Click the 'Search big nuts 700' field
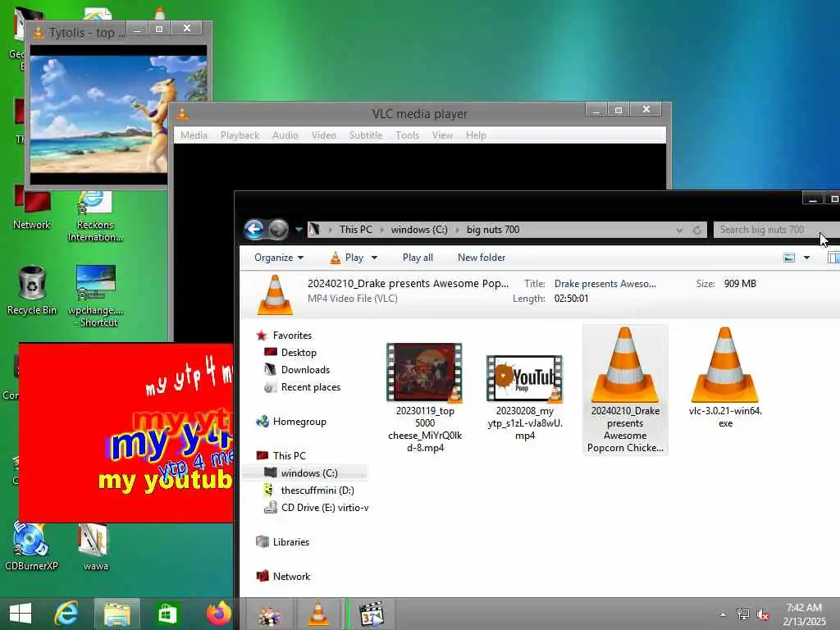The width and height of the screenshot is (840, 630). click(x=777, y=230)
